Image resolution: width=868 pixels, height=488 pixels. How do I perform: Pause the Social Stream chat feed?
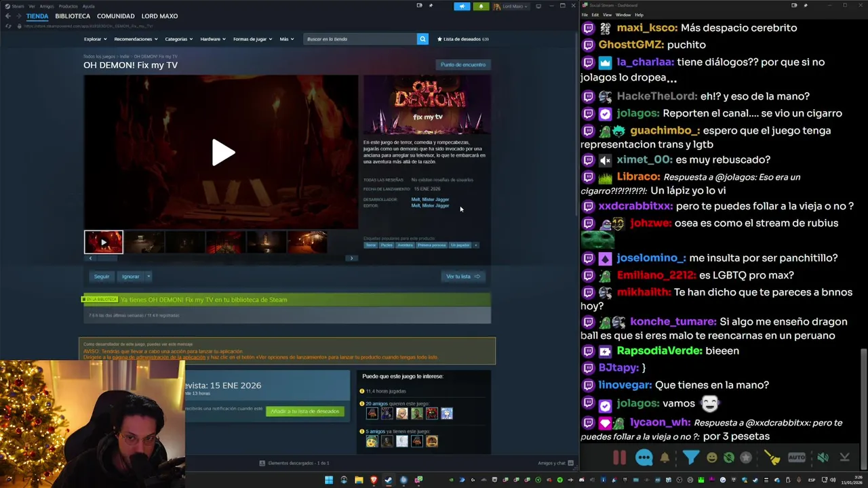(x=619, y=457)
